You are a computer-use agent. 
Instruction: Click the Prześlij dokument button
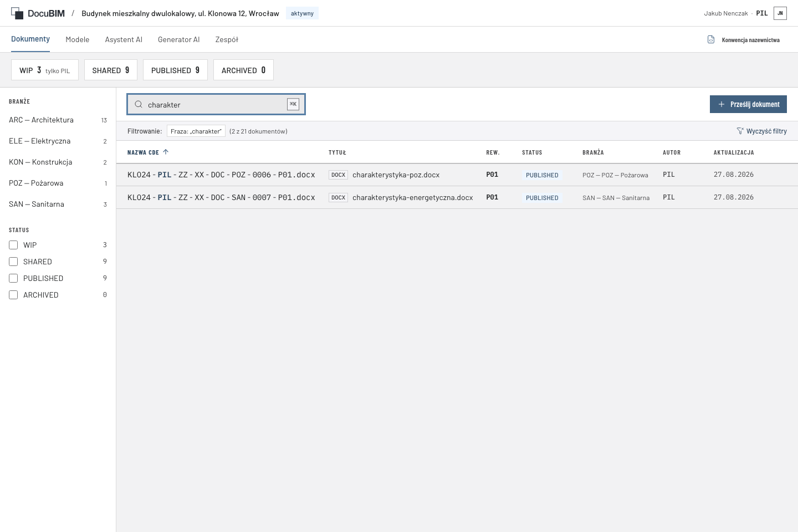[x=748, y=104]
